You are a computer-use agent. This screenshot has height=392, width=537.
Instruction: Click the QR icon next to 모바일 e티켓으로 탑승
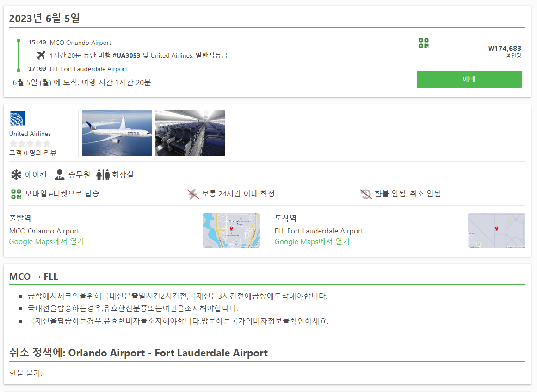pos(16,194)
